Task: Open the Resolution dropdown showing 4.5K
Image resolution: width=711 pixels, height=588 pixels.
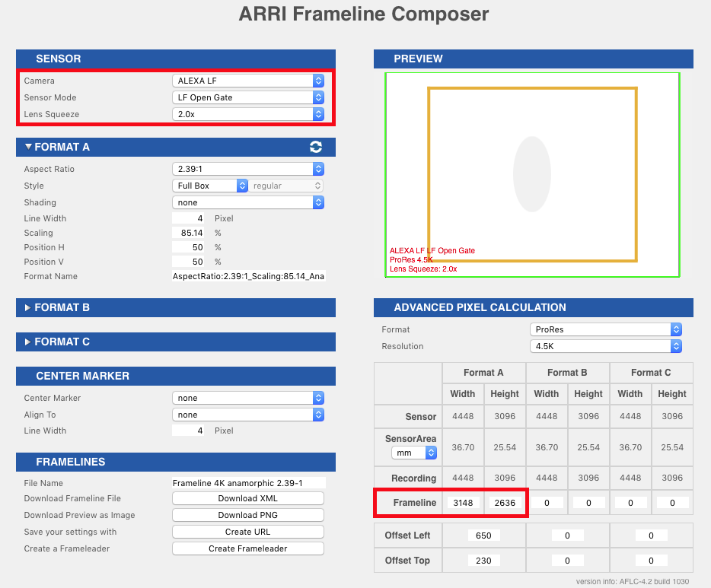Action: [606, 346]
